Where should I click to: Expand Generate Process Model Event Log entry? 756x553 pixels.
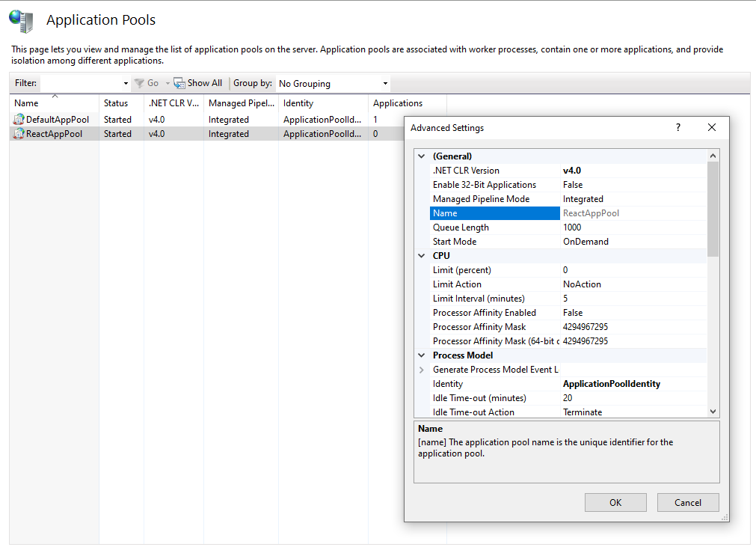tap(422, 370)
